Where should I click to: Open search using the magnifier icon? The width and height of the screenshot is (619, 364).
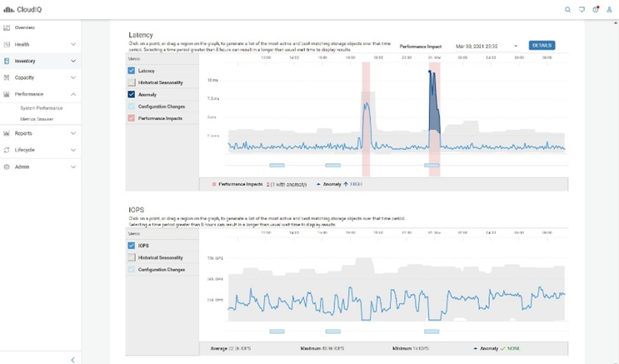[x=568, y=10]
